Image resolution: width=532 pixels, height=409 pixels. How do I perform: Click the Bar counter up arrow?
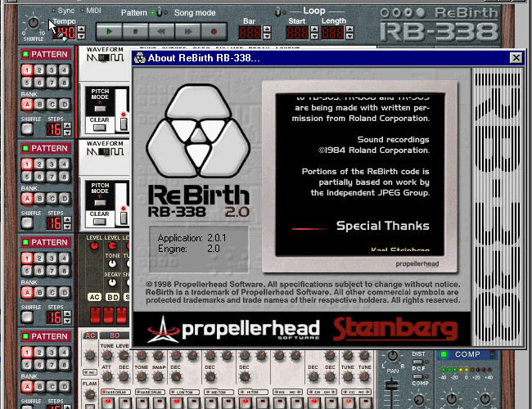coord(267,29)
